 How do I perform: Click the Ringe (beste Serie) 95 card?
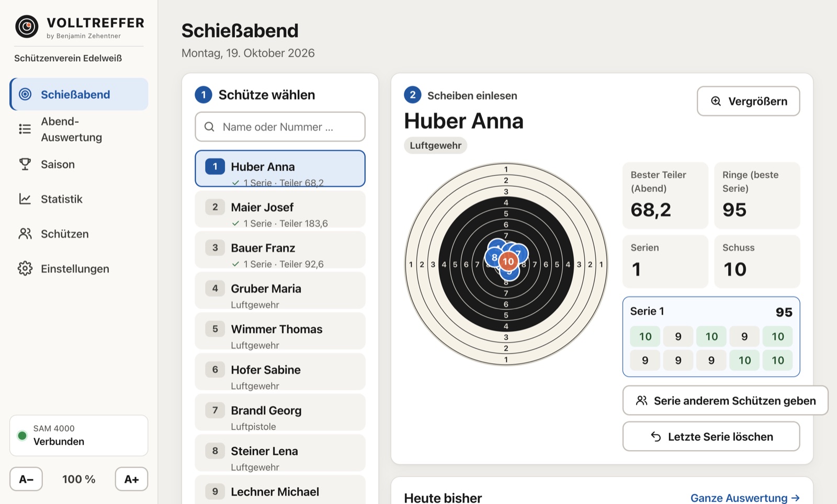[x=757, y=196]
